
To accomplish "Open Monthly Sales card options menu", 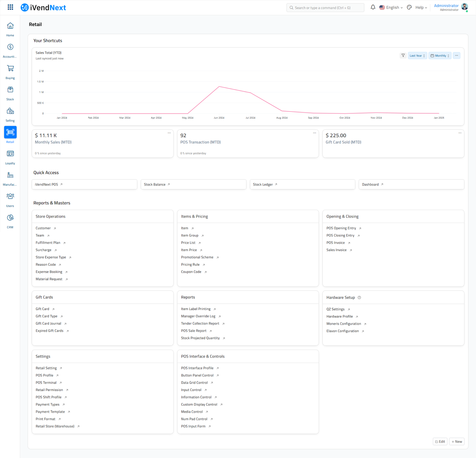I will click(169, 133).
